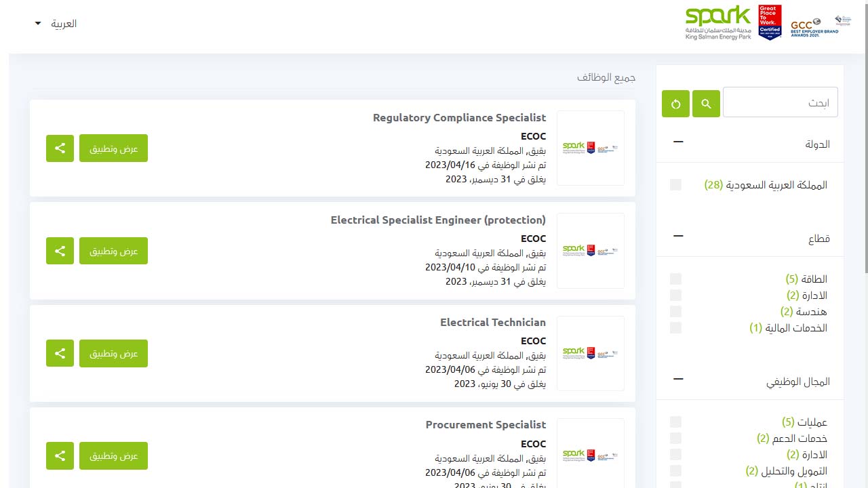
Task: Click the جميع الوظائف heading
Action: [x=606, y=77]
